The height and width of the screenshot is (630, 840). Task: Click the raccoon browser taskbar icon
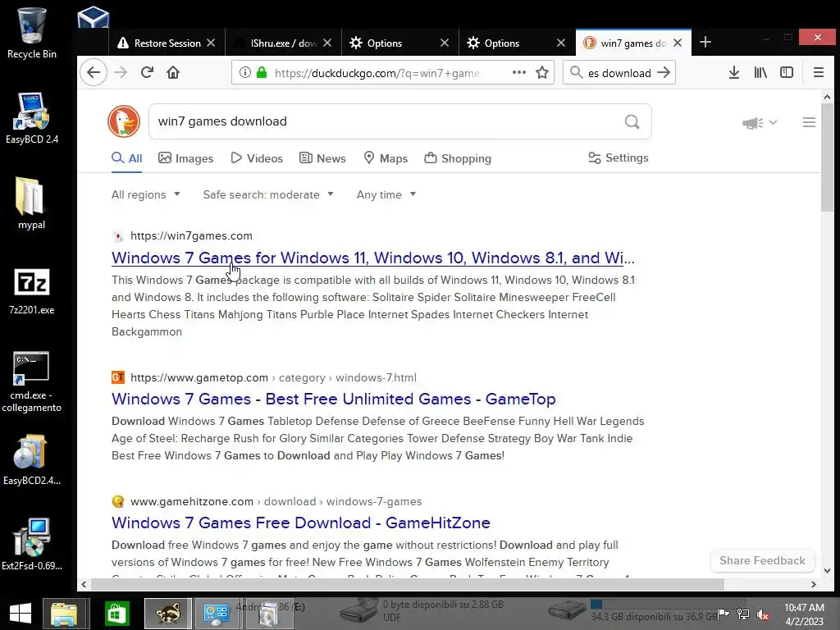click(x=167, y=614)
